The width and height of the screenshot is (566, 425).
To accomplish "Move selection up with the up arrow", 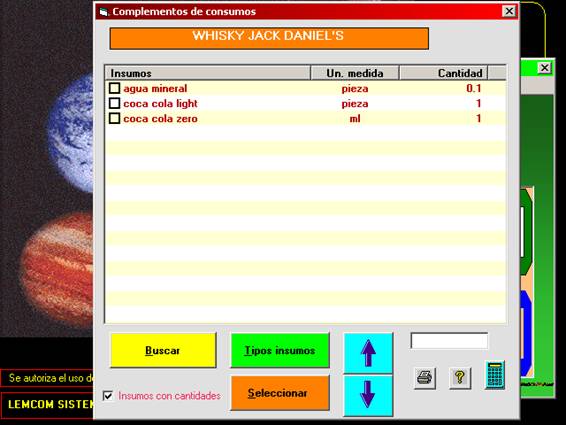I will 368,353.
